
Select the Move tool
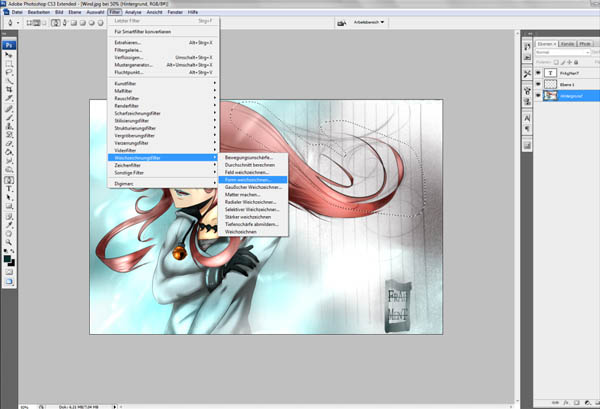click(9, 55)
